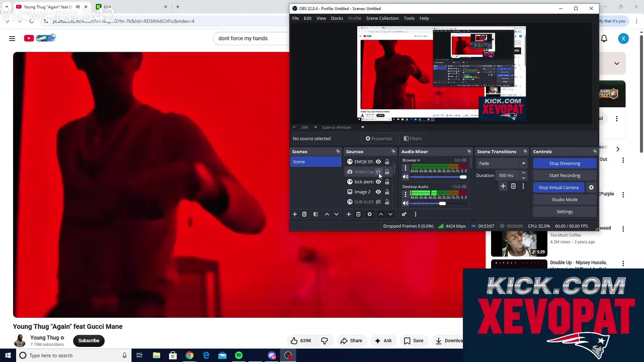Viewport: 644px width, 362px height.
Task: Click Stop Streaming button
Action: tap(565, 163)
